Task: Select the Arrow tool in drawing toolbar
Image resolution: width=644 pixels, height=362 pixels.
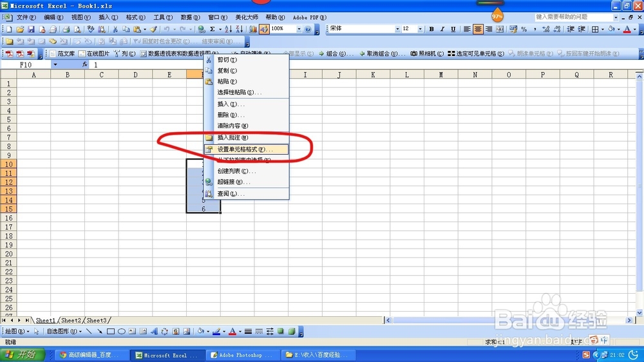Action: (99, 332)
